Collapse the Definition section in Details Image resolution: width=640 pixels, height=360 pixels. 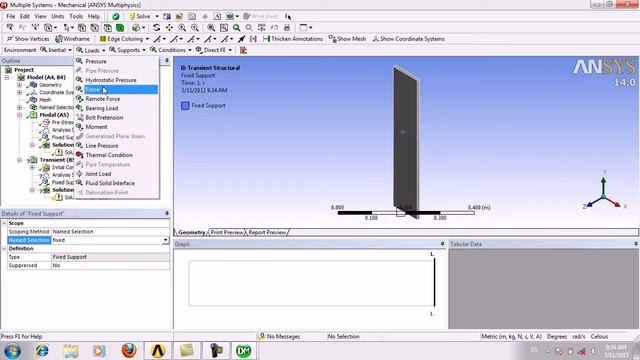click(x=4, y=248)
